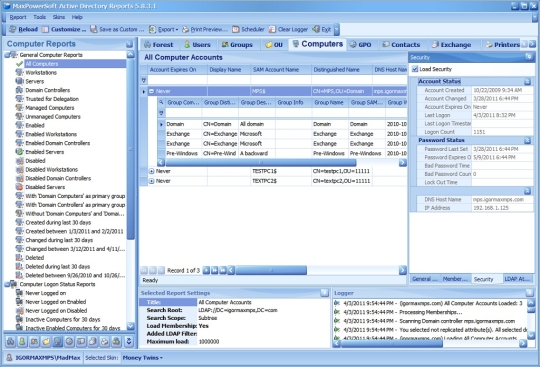Click the Display Name filter cell
The height and width of the screenshot is (367, 540).
(229, 80)
